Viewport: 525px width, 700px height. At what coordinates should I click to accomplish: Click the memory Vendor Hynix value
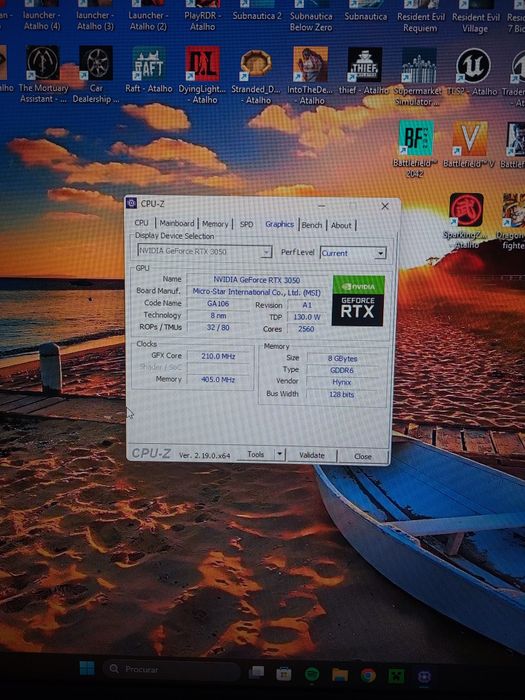(x=342, y=382)
